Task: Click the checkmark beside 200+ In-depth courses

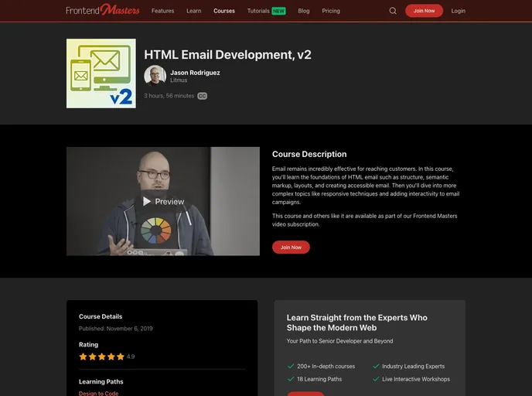Action: (x=291, y=366)
